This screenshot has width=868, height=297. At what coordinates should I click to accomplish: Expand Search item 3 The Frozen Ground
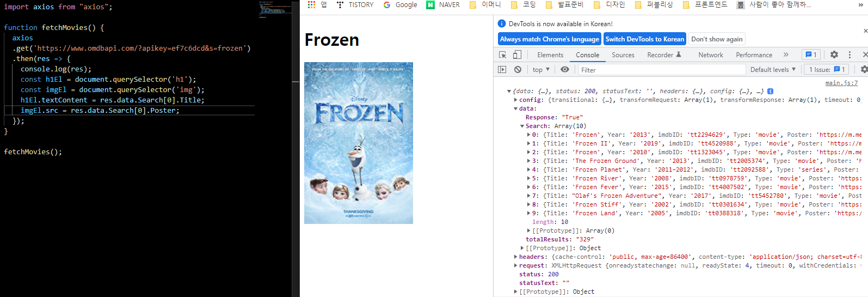(528, 161)
